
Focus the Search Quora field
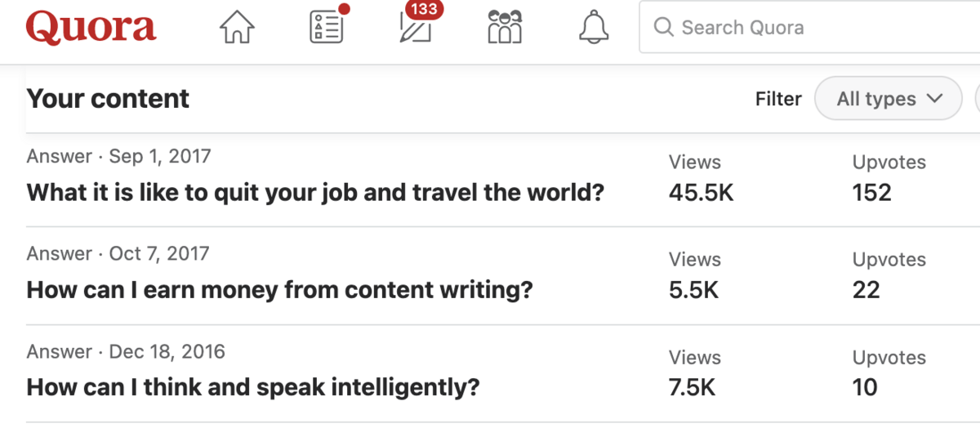(809, 27)
